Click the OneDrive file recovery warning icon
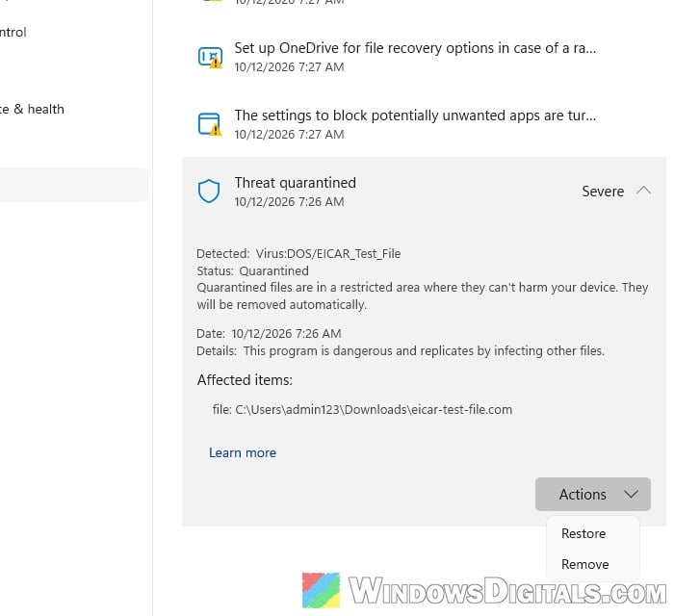This screenshot has width=674, height=616. click(210, 57)
